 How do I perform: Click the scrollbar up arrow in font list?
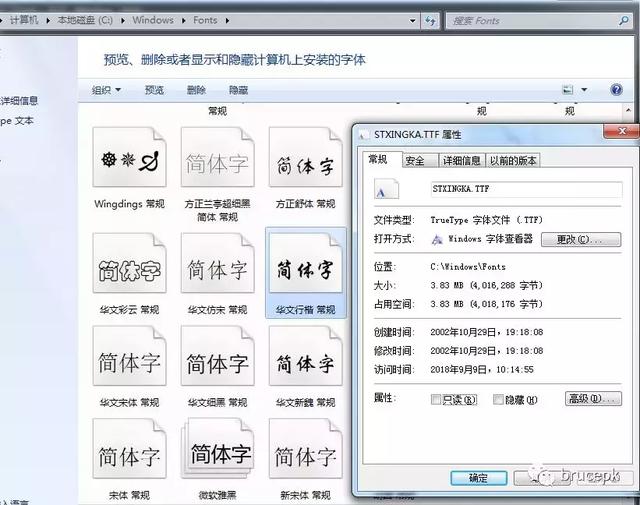click(x=628, y=110)
